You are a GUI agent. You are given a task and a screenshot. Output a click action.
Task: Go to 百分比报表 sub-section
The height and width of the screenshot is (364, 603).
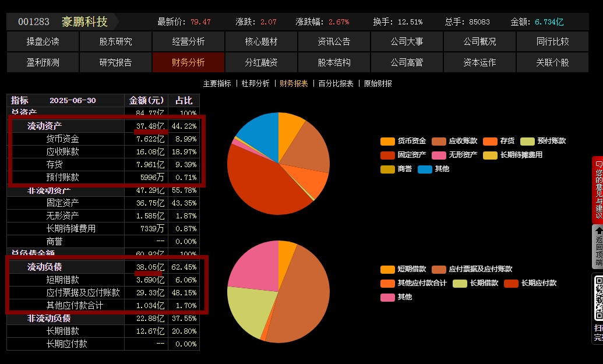click(336, 83)
